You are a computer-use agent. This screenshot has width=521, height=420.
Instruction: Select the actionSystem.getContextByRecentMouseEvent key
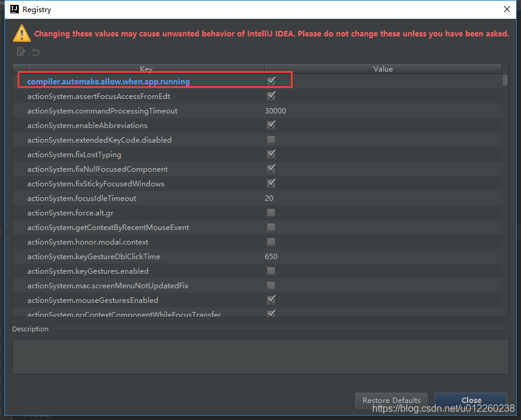108,228
